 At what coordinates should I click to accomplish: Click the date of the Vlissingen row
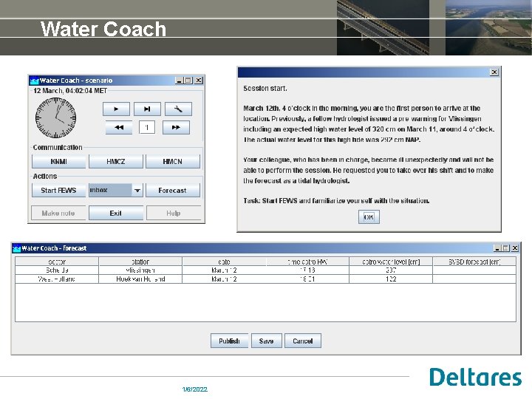[224, 270]
